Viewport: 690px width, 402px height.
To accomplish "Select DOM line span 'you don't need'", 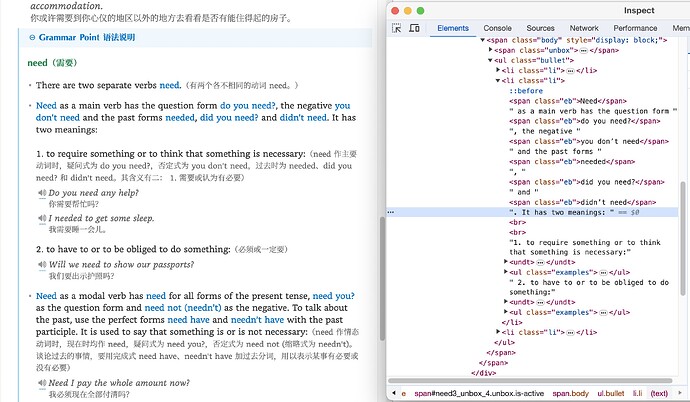I will tap(589, 141).
